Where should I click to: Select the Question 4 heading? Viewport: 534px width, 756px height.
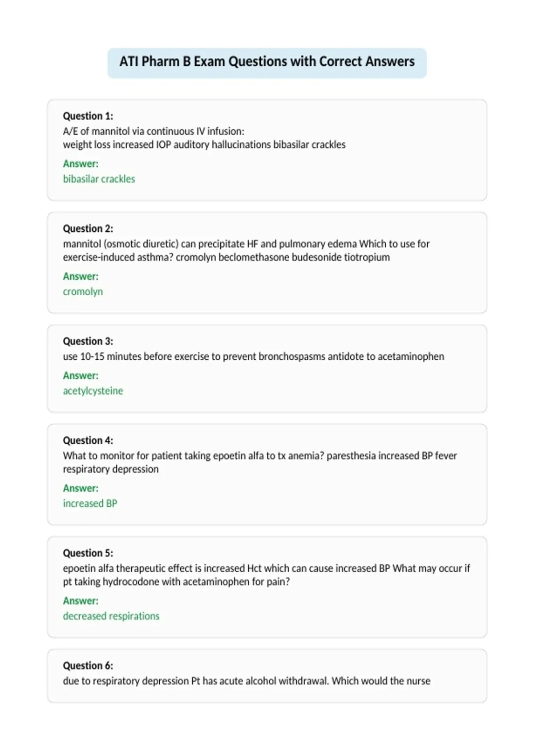pyautogui.click(x=88, y=440)
